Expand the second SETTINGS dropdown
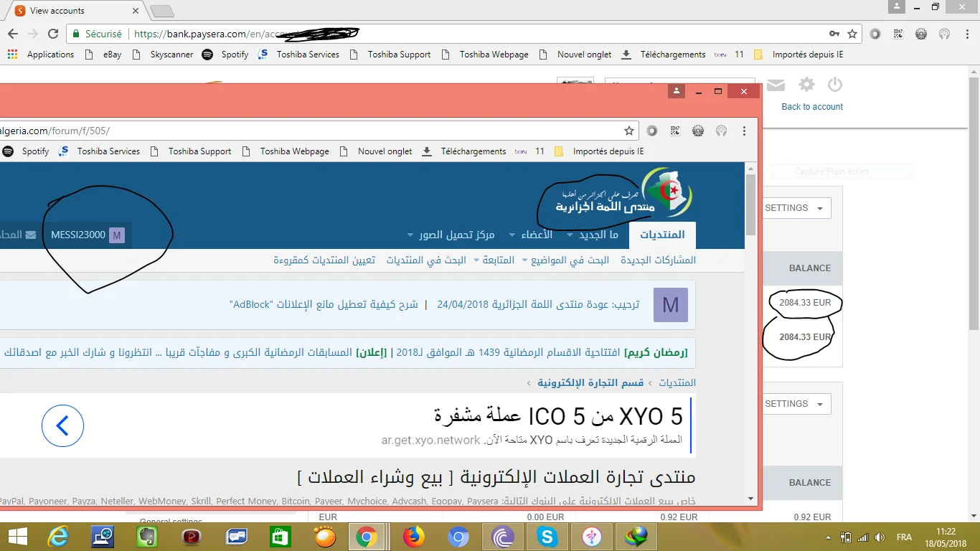This screenshot has height=551, width=980. click(x=794, y=404)
